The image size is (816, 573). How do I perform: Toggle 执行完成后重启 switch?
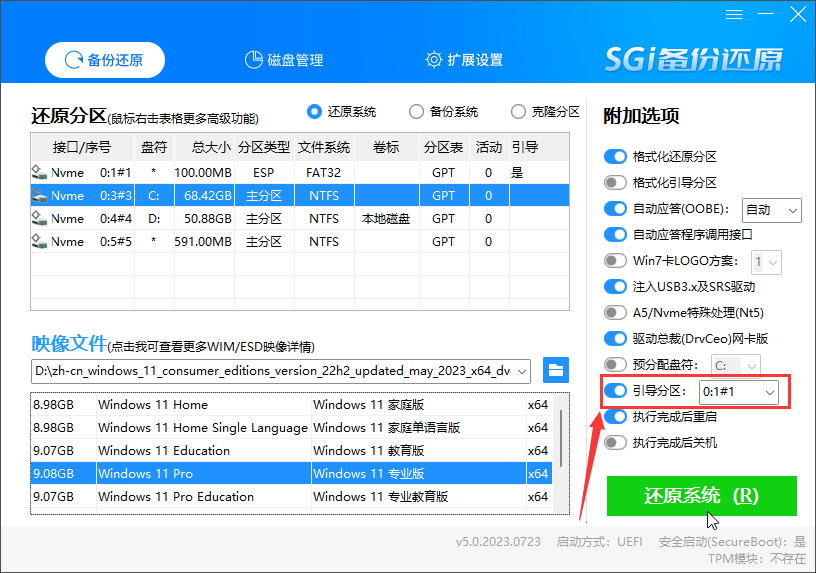click(615, 417)
